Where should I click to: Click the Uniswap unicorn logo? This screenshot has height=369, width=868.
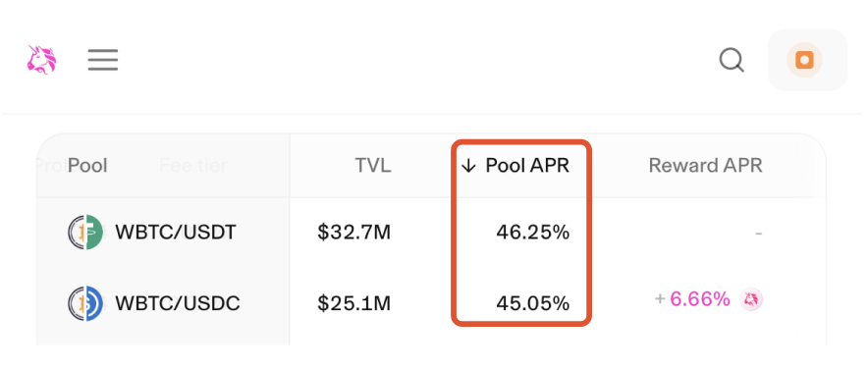click(x=42, y=60)
